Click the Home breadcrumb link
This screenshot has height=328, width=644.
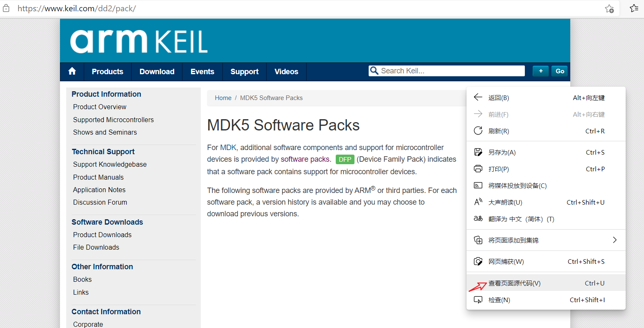223,98
